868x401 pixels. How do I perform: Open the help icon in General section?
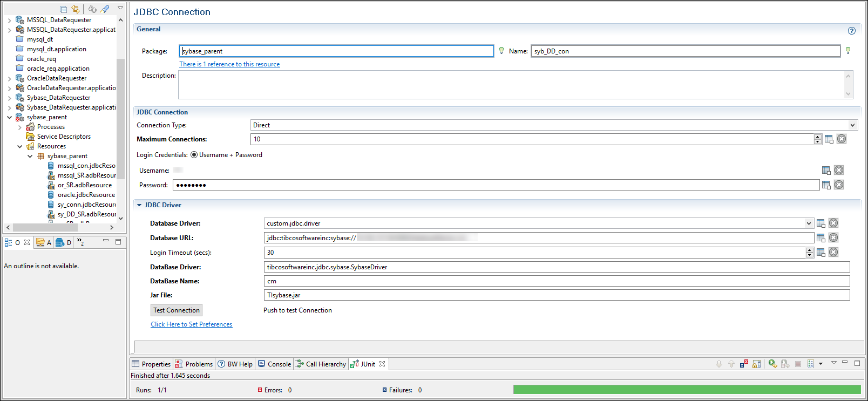click(x=851, y=31)
